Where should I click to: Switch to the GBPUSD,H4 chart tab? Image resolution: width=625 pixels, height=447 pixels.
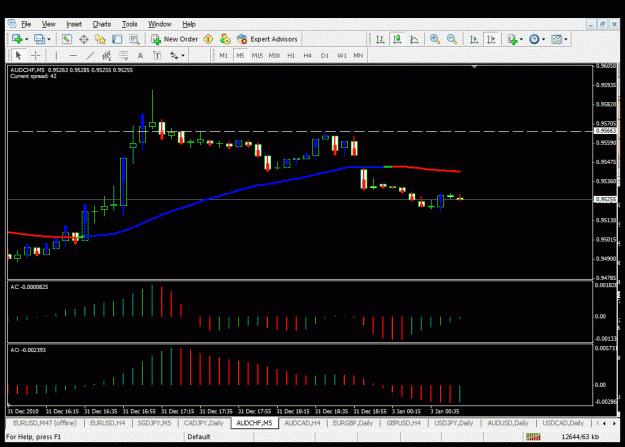[403, 423]
